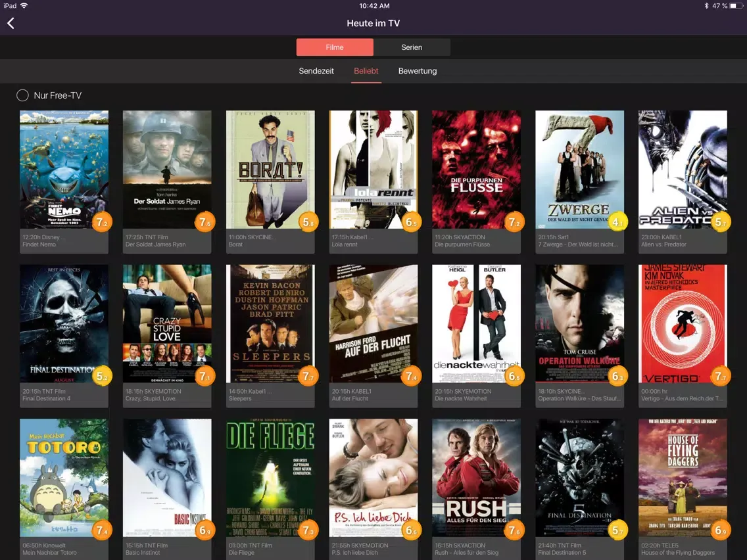The height and width of the screenshot is (560, 747).
Task: Tap the 5.7 rating badge on Final Destination 5
Action: [617, 530]
